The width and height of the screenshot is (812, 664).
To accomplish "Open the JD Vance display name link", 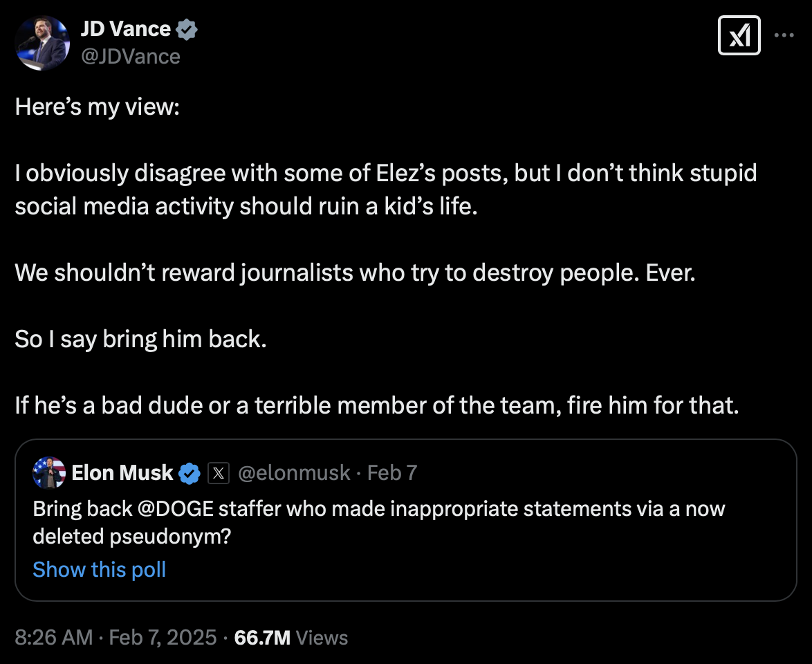I will (125, 29).
